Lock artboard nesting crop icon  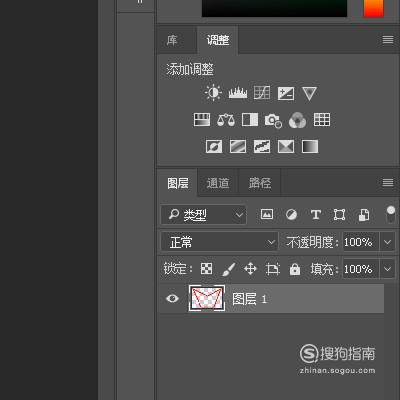(x=273, y=269)
